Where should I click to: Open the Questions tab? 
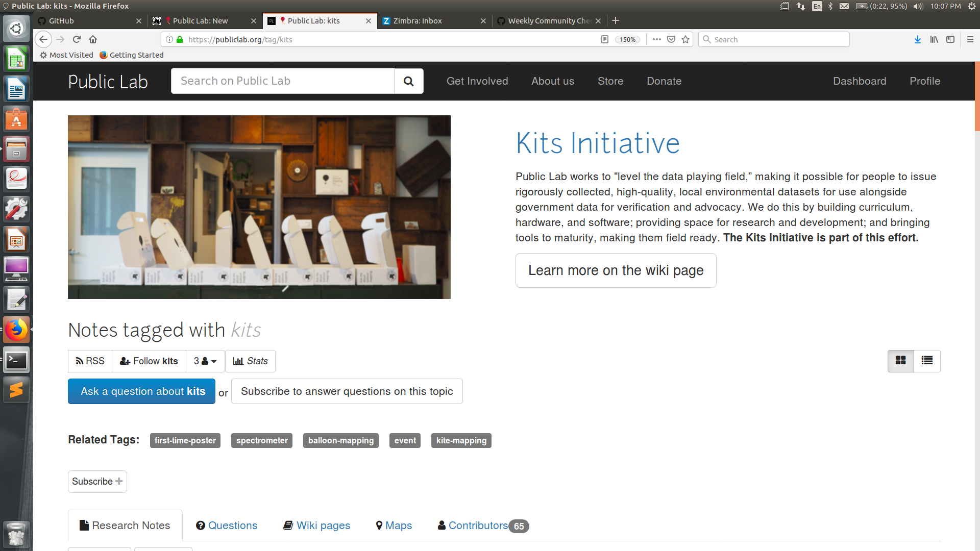[x=227, y=525]
